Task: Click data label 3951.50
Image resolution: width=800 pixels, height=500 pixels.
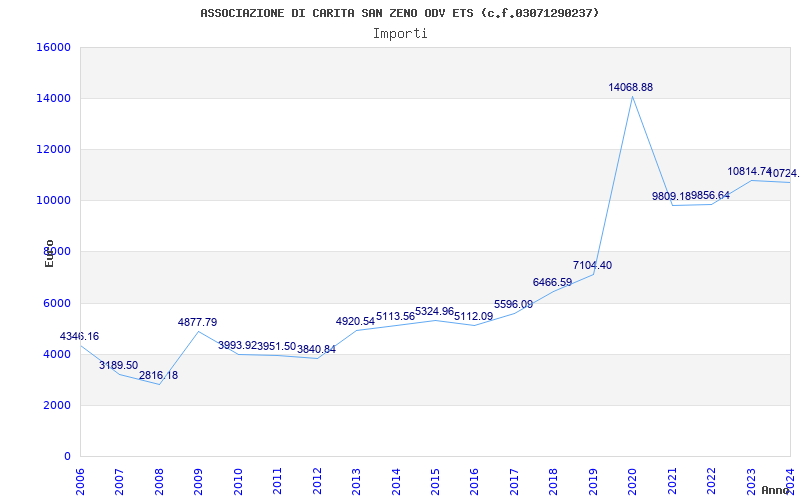Action: coord(277,346)
